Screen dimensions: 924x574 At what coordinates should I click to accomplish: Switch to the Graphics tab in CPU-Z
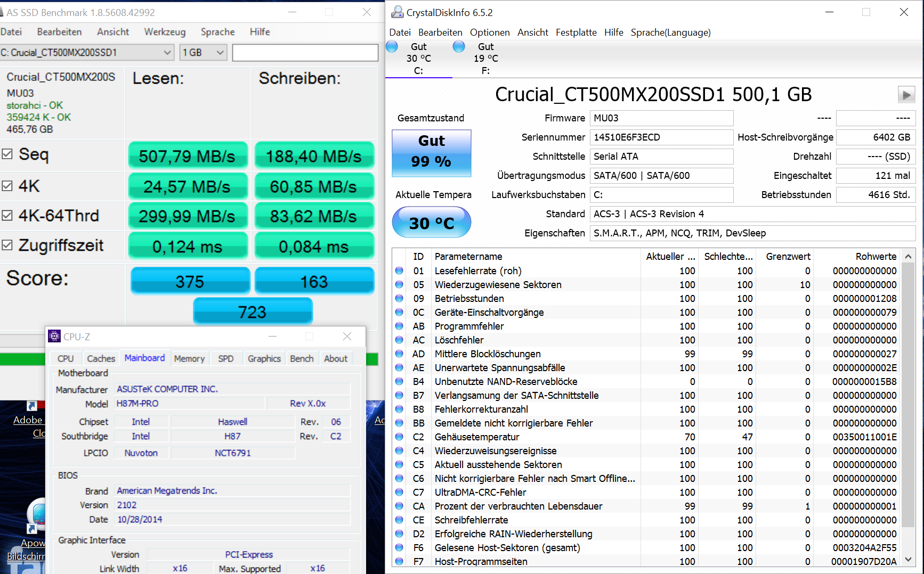tap(264, 358)
